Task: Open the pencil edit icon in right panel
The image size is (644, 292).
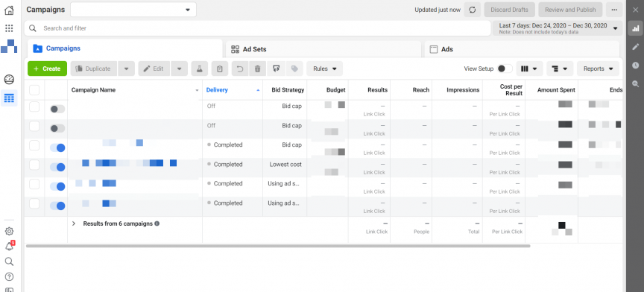Action: pyautogui.click(x=635, y=46)
